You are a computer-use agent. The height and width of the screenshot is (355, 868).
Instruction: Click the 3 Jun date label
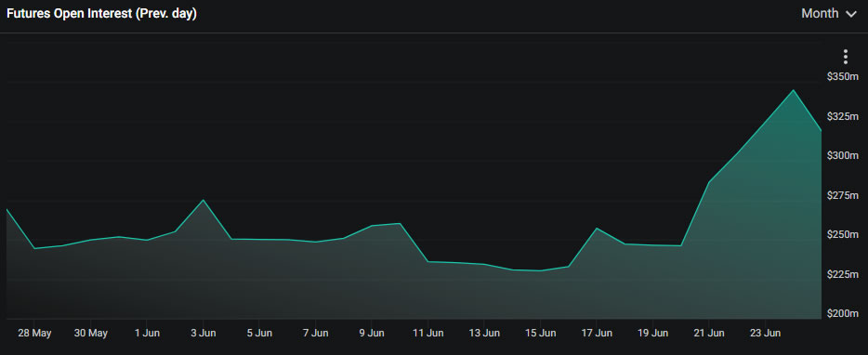point(204,333)
